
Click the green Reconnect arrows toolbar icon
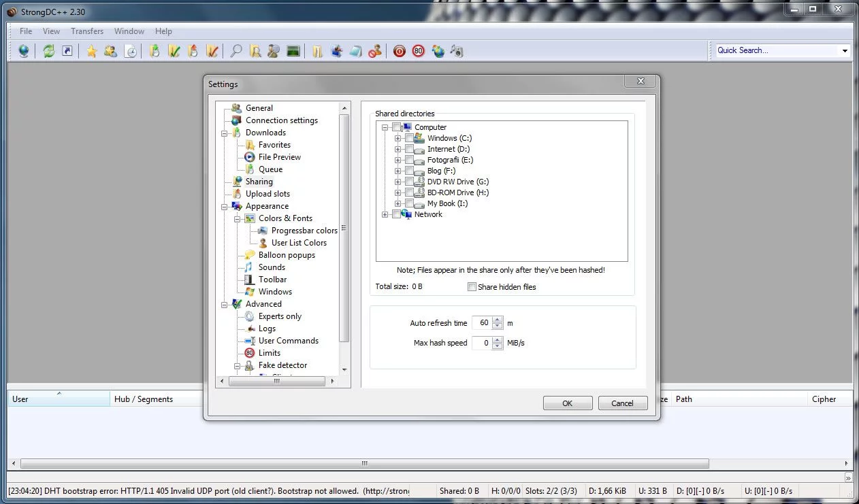(x=48, y=51)
